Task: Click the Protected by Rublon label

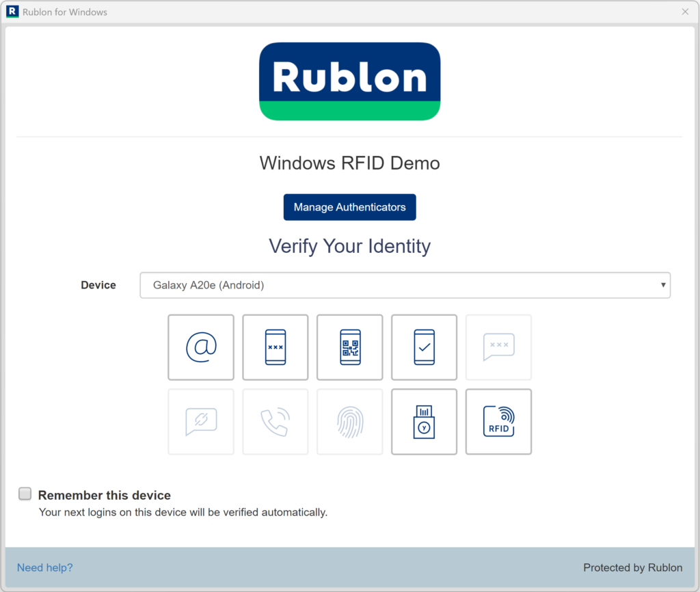Action: click(633, 567)
